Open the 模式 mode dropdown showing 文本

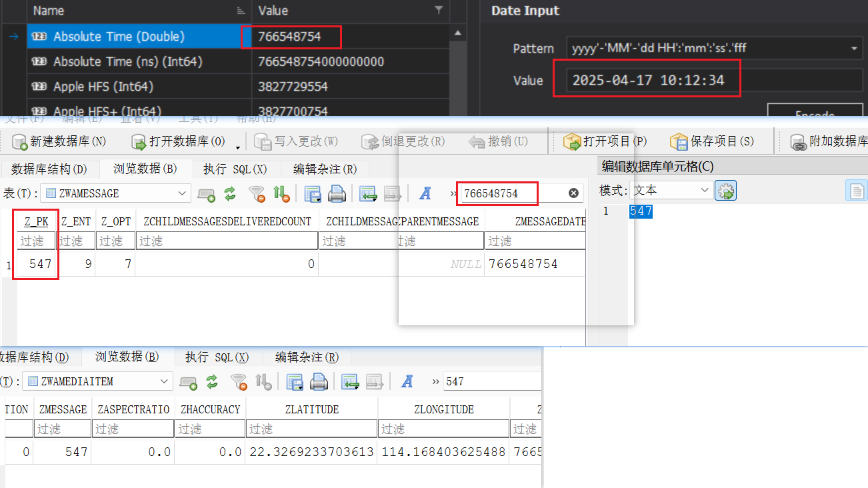(705, 191)
